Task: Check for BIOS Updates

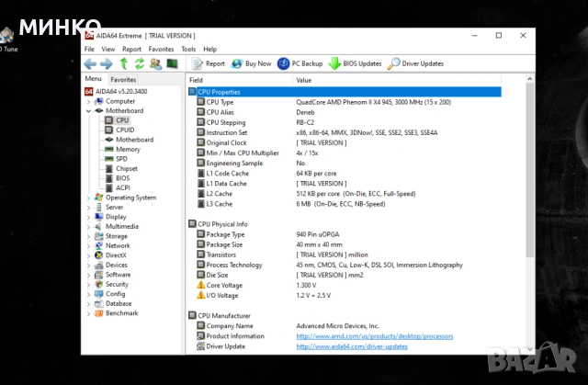Action: [x=355, y=63]
